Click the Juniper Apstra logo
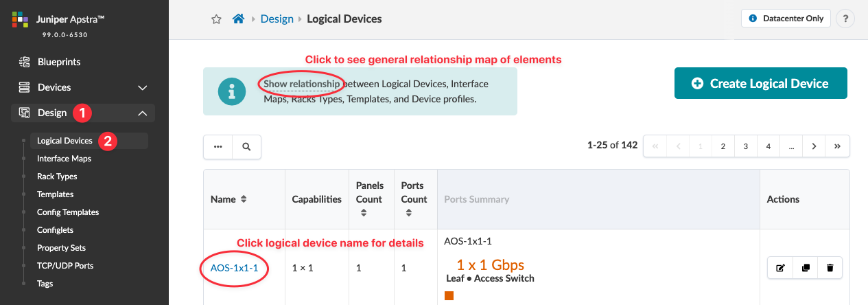Viewport: 868px width, 305px height. 20,21
